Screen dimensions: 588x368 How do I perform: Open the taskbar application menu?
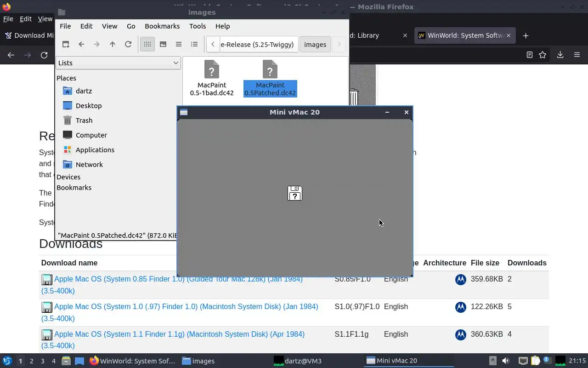click(x=7, y=361)
